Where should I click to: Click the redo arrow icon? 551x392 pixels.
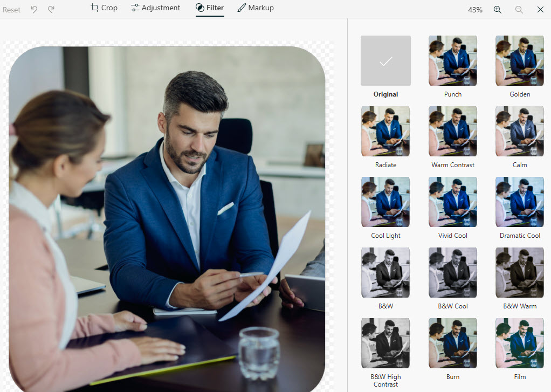click(51, 10)
